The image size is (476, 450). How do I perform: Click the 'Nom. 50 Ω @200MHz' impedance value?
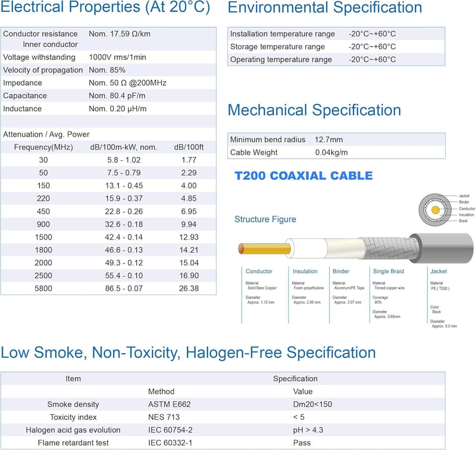pyautogui.click(x=127, y=83)
